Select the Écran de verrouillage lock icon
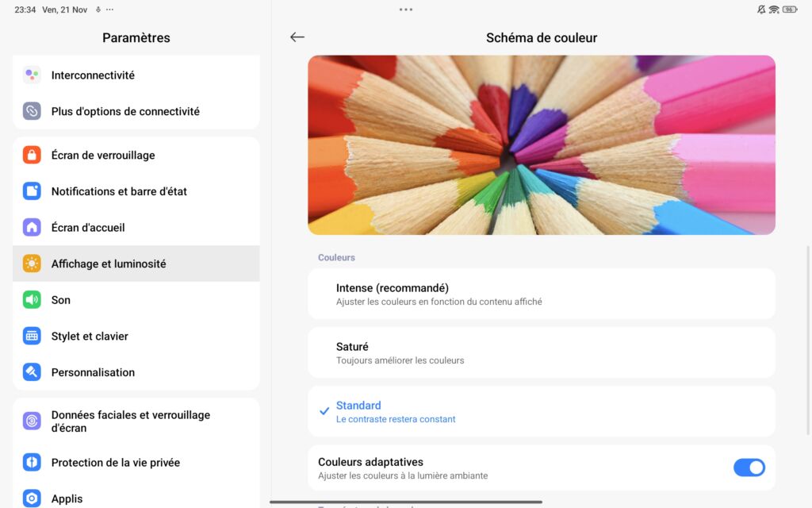This screenshot has width=812, height=508. (31, 155)
